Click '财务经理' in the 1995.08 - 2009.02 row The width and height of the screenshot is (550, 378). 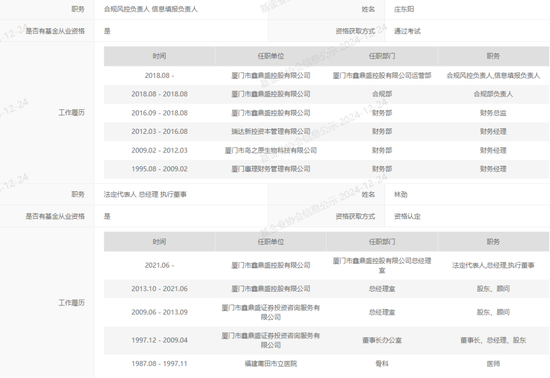pyautogui.click(x=493, y=169)
